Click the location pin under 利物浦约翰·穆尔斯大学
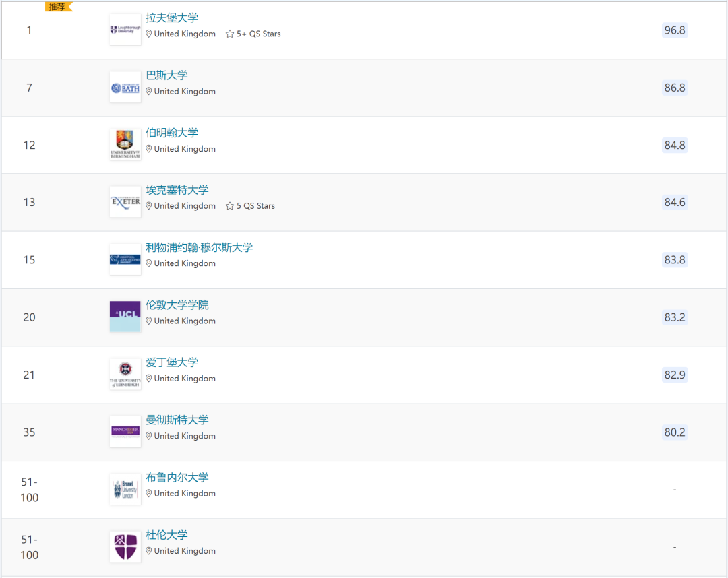Image resolution: width=728 pixels, height=578 pixels. click(148, 263)
